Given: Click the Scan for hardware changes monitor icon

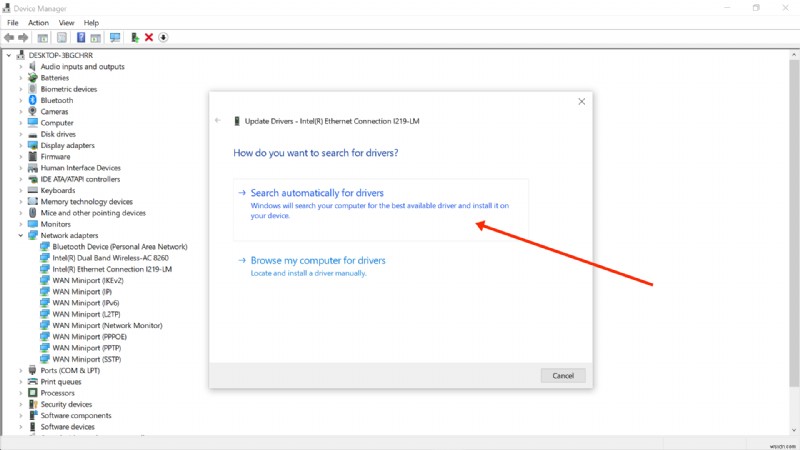Looking at the screenshot, I should pos(115,37).
